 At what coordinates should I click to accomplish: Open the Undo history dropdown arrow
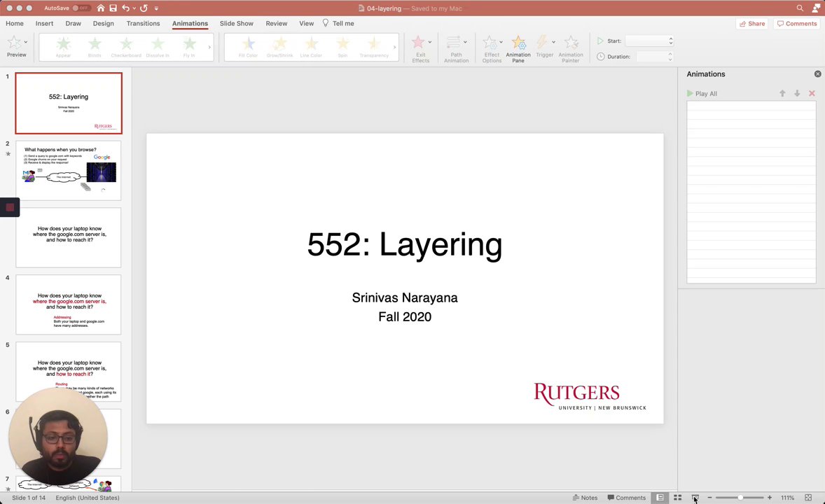point(134,8)
